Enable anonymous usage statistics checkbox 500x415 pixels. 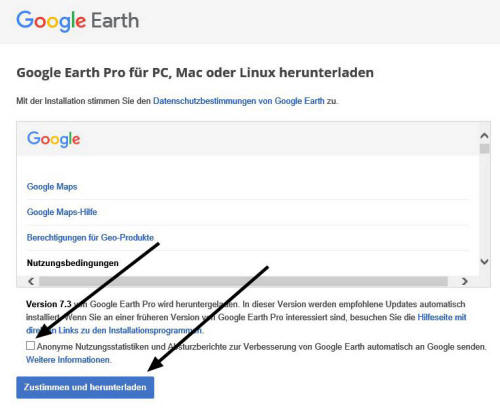(30, 346)
